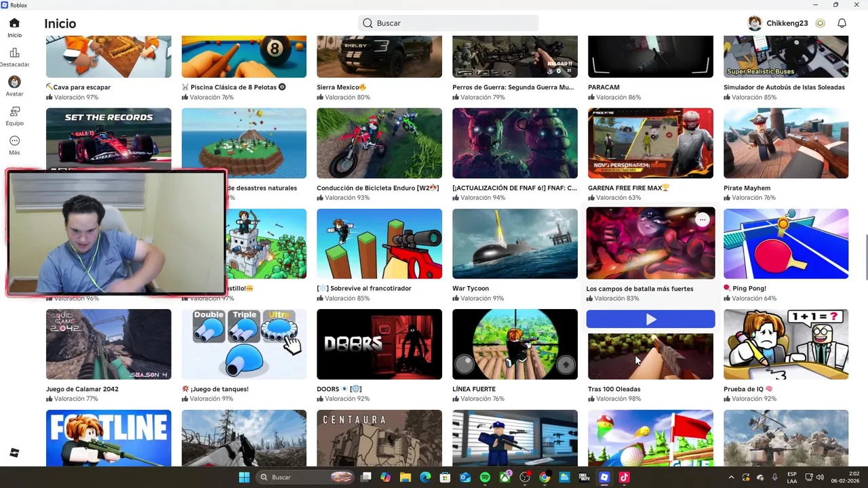Click the Perros de Guerra title
868x488 pixels.
pyautogui.click(x=513, y=87)
